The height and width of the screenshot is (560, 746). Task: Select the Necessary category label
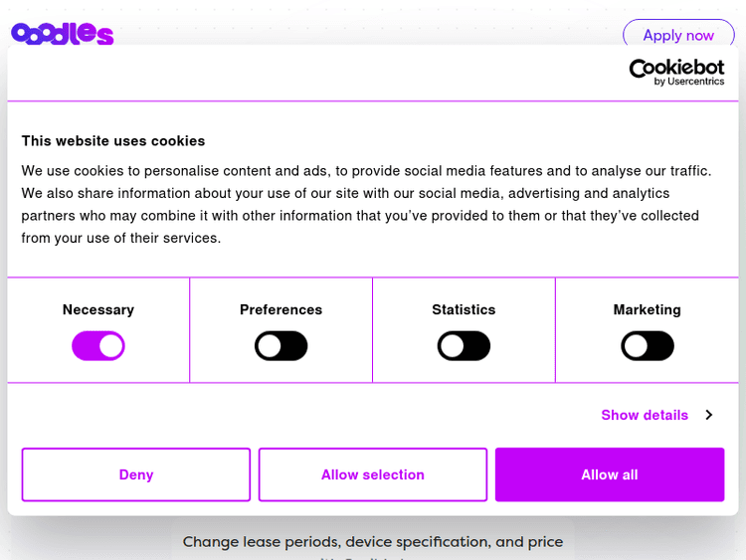[98, 309]
